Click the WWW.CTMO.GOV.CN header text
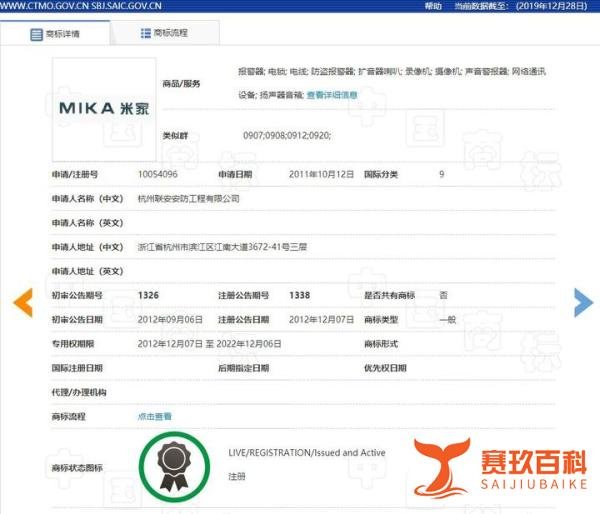This screenshot has height=514, width=600. pyautogui.click(x=44, y=6)
